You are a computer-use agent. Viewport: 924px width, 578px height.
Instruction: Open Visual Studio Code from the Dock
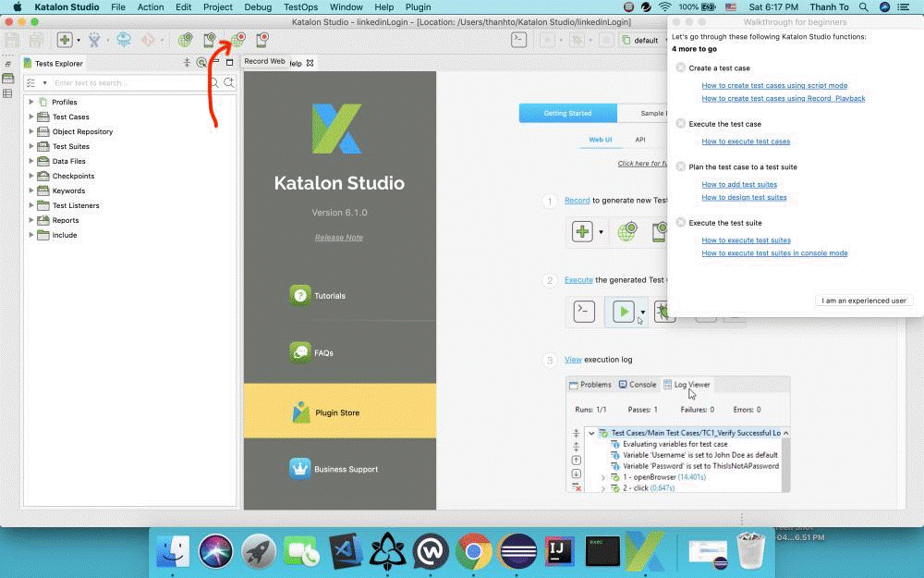(x=346, y=551)
